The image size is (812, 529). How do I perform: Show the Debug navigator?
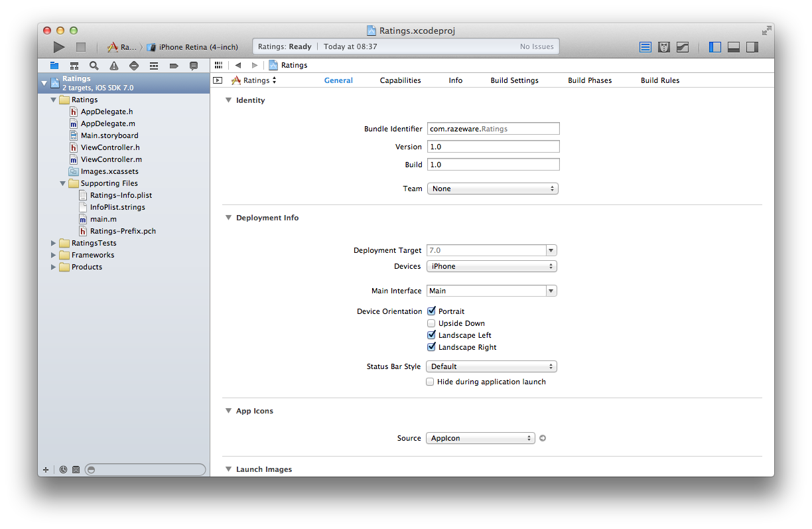154,66
